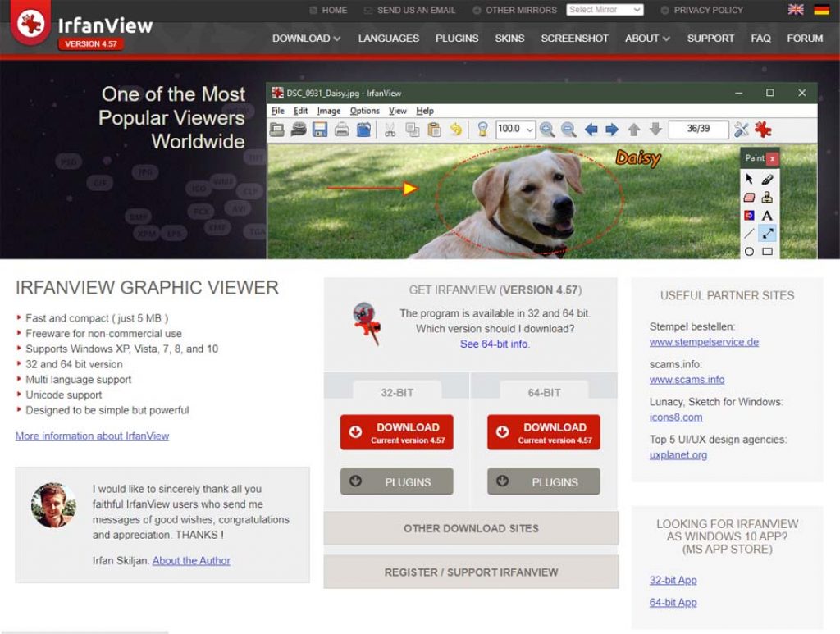Click the Cut scissors icon

[390, 130]
